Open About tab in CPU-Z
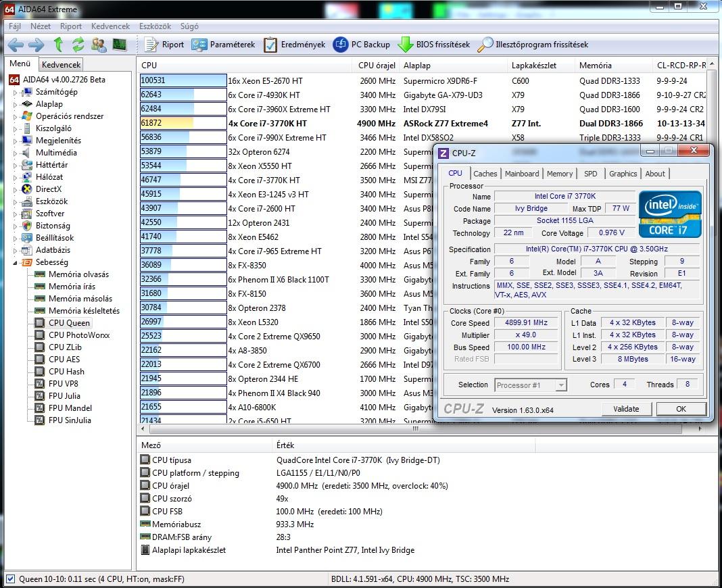Viewport: 722px width, 588px height. [x=655, y=174]
